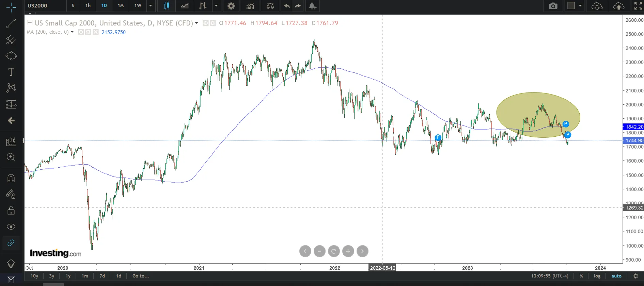
Task: Click the balance scales icon
Action: click(x=270, y=6)
